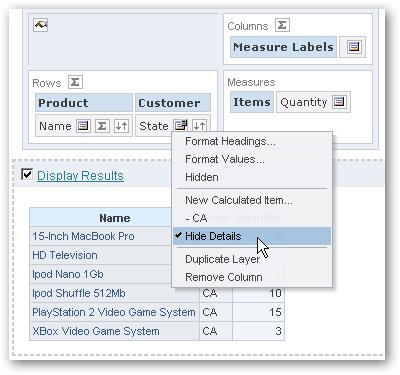Click the Rows totals sigma icon
This screenshot has width=400, height=375.
tap(75, 82)
